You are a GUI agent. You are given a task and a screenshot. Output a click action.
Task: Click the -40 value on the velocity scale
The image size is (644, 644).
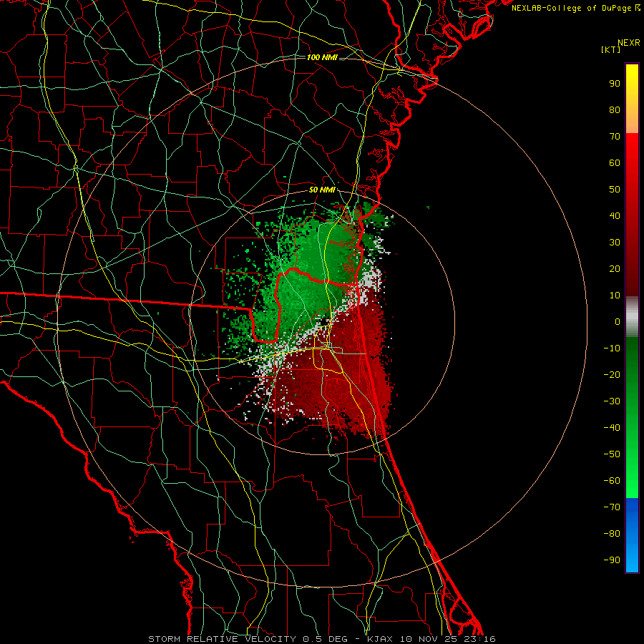point(612,428)
